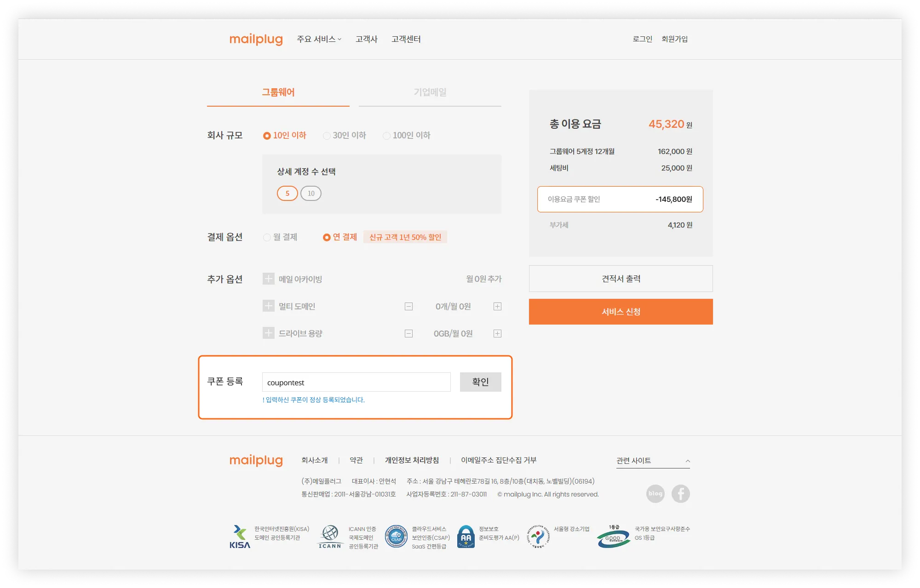
Task: Add the 멀티 도메인 option plus icon
Action: [269, 306]
